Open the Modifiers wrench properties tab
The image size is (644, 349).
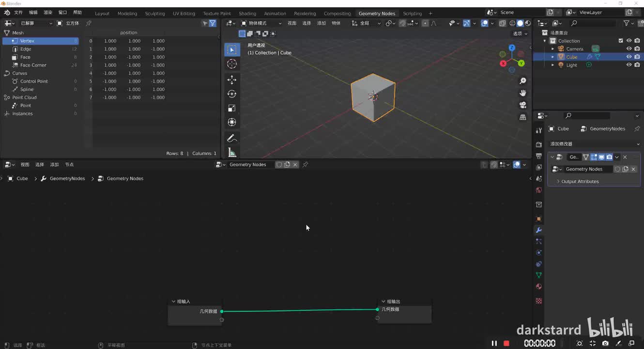[538, 230]
